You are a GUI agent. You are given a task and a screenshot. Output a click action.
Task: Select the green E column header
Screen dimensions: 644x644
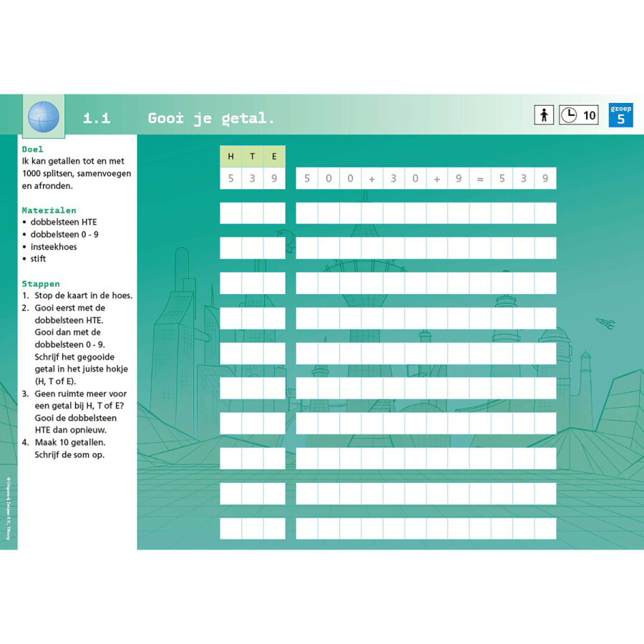point(274,156)
